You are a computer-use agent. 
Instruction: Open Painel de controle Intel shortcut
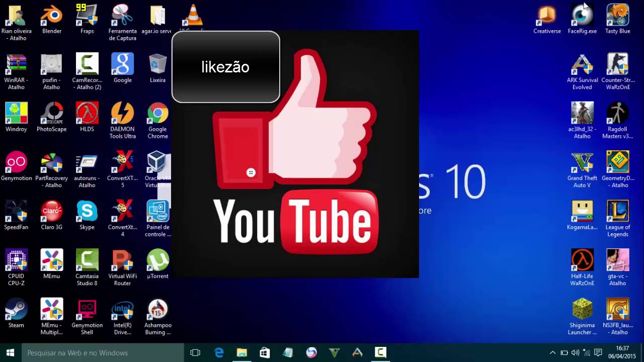click(157, 219)
